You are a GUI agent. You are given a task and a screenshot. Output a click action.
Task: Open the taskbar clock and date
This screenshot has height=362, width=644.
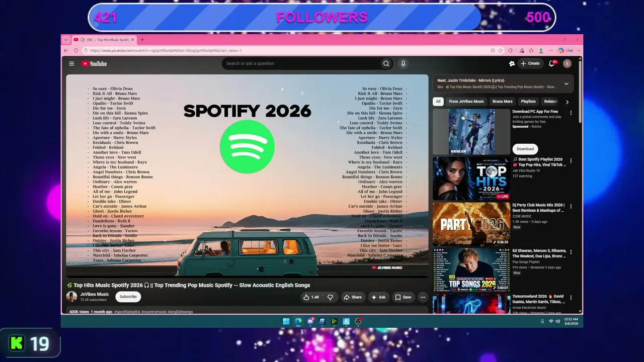(571, 321)
